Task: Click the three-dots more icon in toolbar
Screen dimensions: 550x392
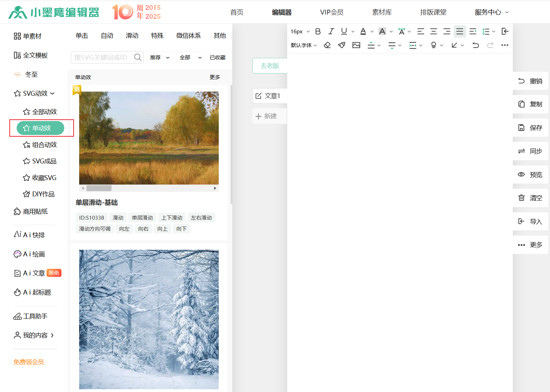Action: [505, 45]
